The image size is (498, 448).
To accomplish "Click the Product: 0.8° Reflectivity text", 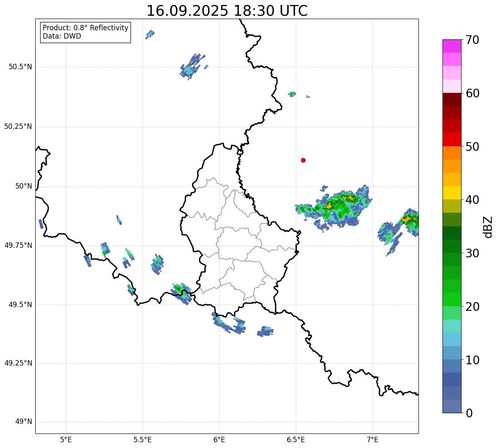I will (x=86, y=28).
